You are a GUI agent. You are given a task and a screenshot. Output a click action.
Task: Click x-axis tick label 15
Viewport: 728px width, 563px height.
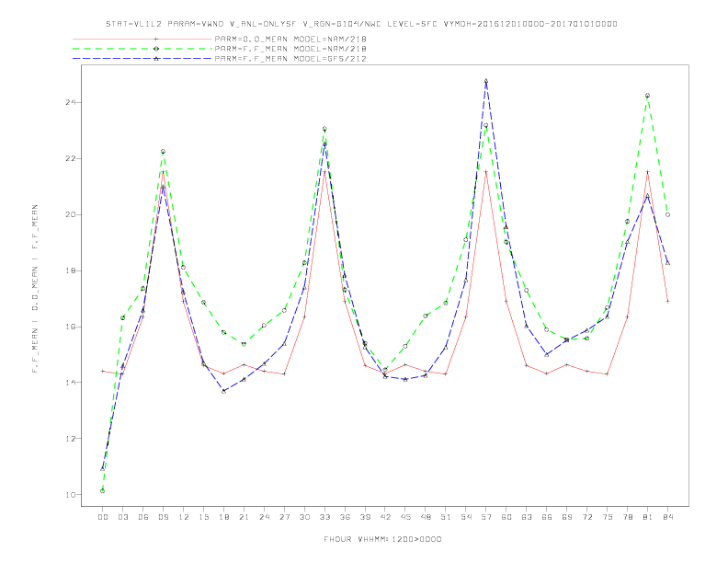pyautogui.click(x=203, y=517)
